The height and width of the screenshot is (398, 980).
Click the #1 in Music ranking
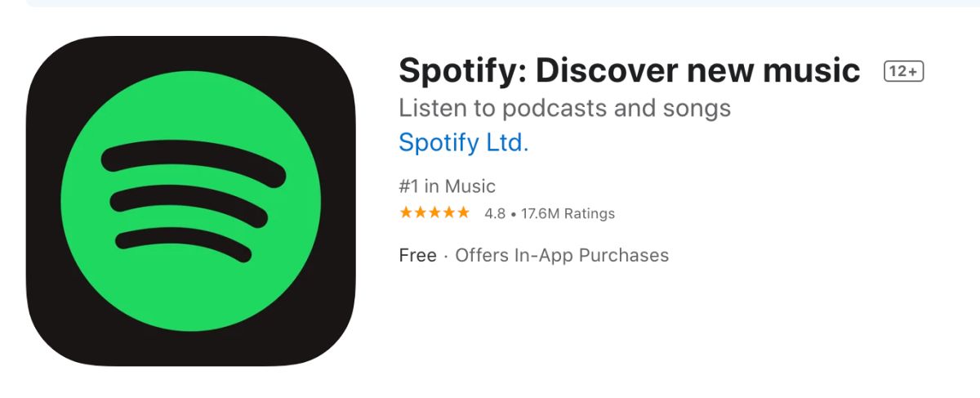pyautogui.click(x=447, y=186)
